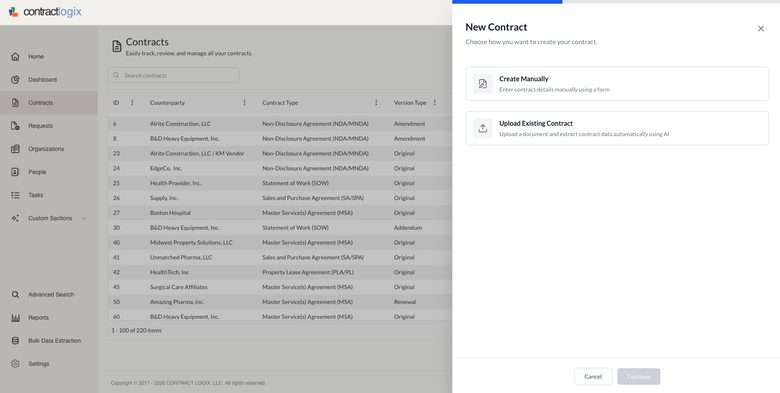Select the Create Manually option
This screenshot has height=393, width=780.
click(x=617, y=84)
